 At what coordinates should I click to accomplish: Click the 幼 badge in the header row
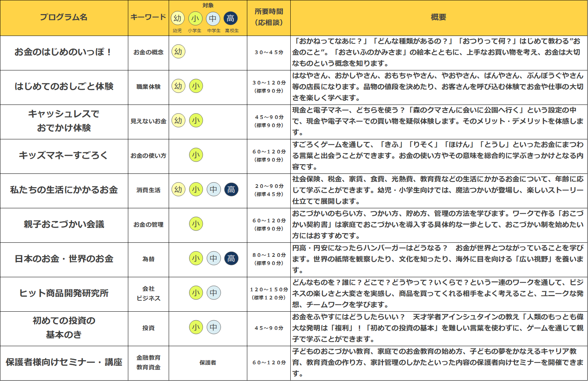[x=178, y=19]
